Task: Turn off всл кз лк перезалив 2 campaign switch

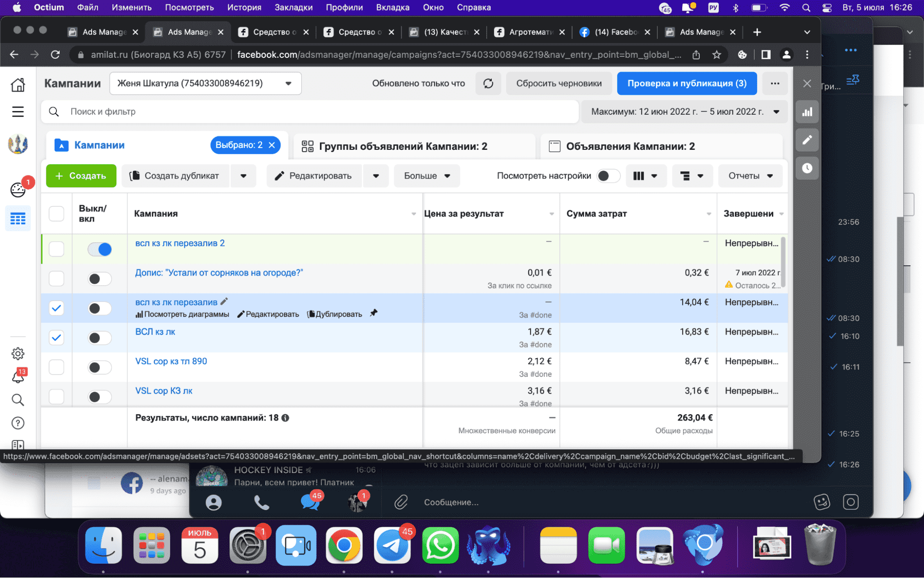Action: pyautogui.click(x=100, y=249)
